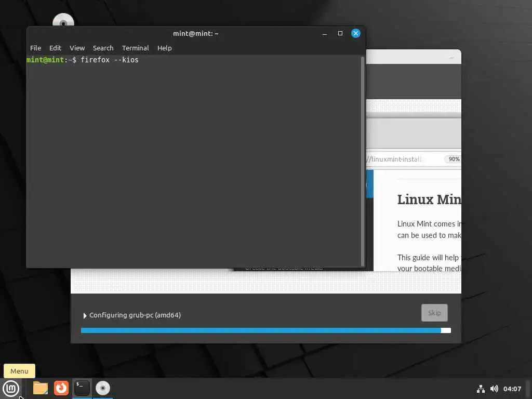The width and height of the screenshot is (532, 399).
Task: Click the Linux Mint heading in browser page
Action: pos(429,199)
